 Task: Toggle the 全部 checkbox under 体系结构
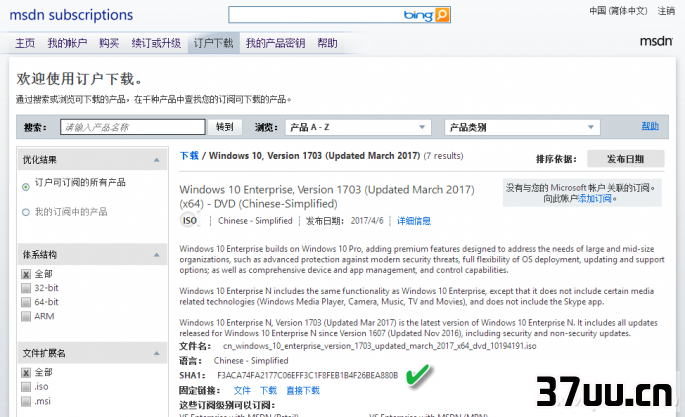pos(26,274)
